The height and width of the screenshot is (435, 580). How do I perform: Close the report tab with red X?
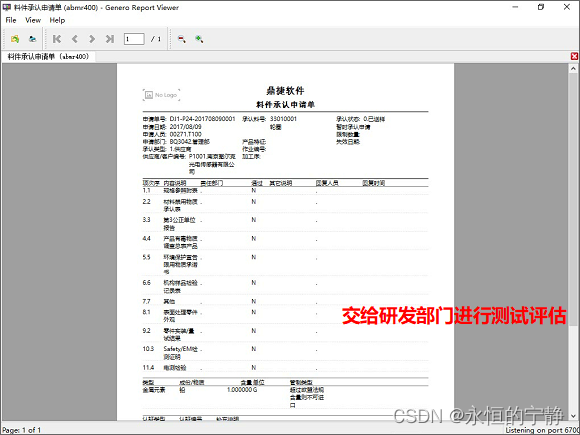click(x=574, y=56)
